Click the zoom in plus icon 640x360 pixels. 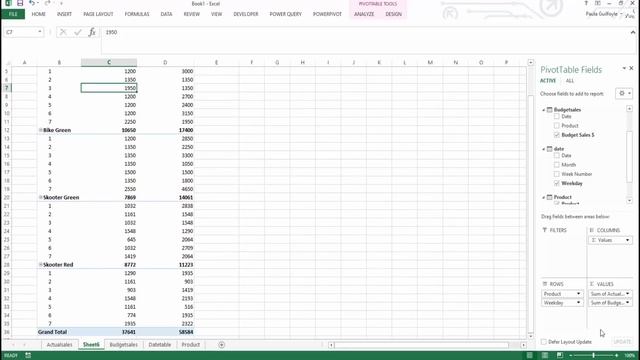click(617, 356)
